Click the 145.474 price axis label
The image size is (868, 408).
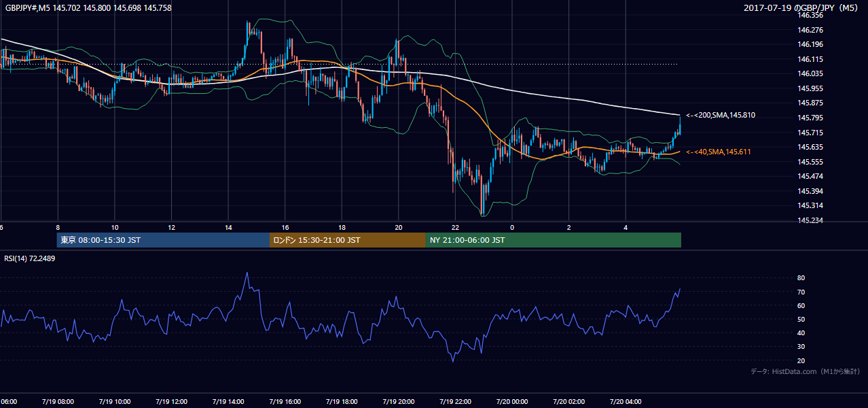coord(810,176)
